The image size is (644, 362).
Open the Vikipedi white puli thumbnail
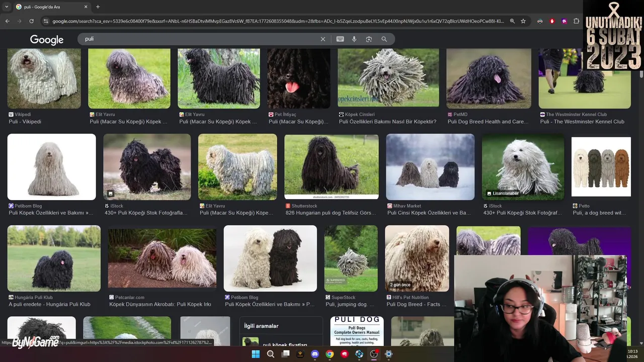44,78
